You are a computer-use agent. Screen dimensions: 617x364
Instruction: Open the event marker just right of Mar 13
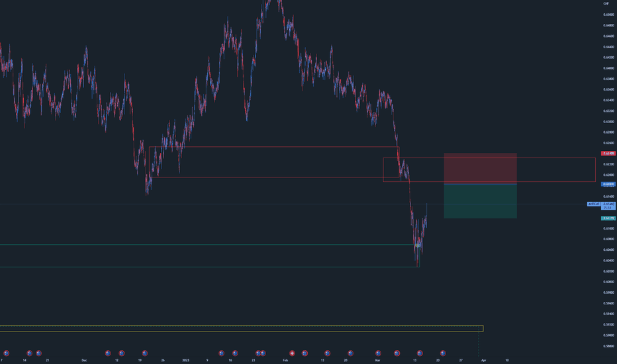(420, 353)
